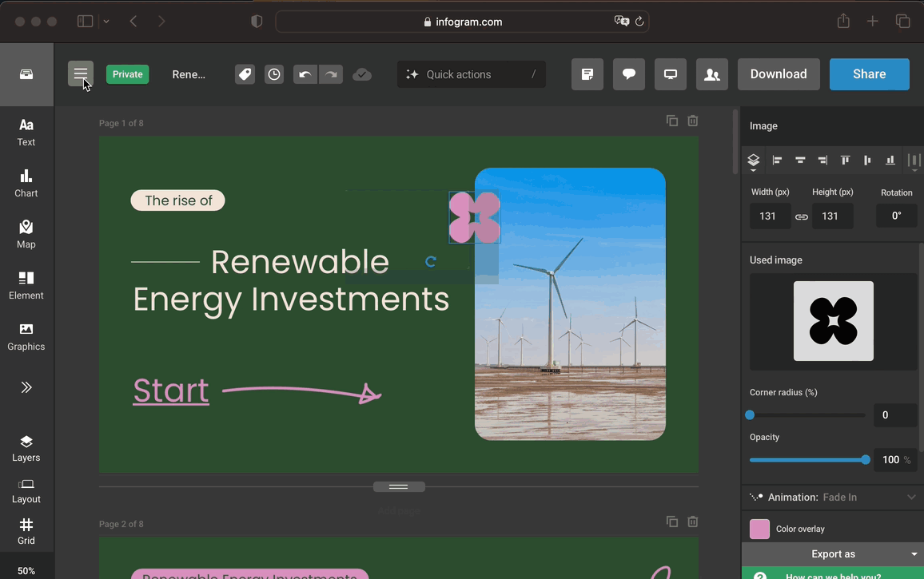Image resolution: width=924 pixels, height=579 pixels.
Task: Click the rotate handle near the flower
Action: pyautogui.click(x=431, y=261)
